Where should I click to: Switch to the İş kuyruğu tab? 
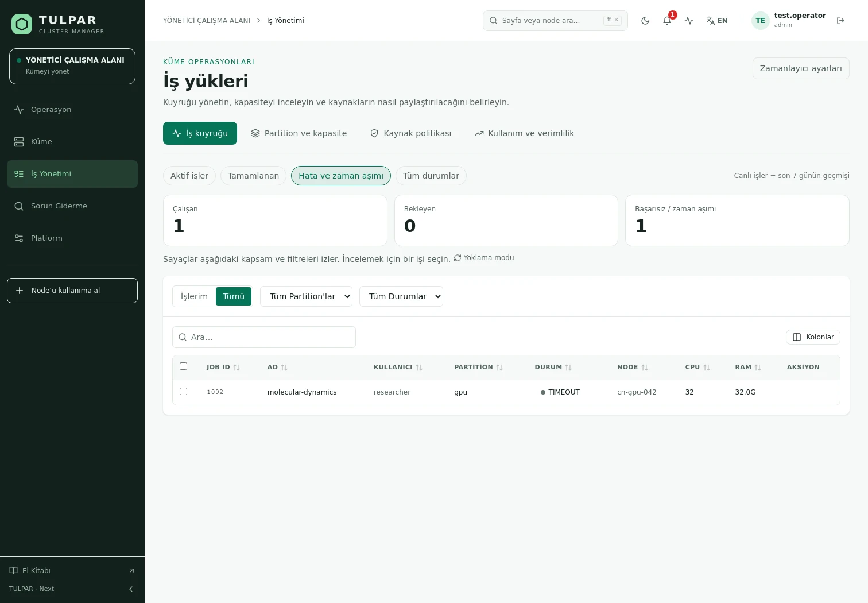[200, 133]
